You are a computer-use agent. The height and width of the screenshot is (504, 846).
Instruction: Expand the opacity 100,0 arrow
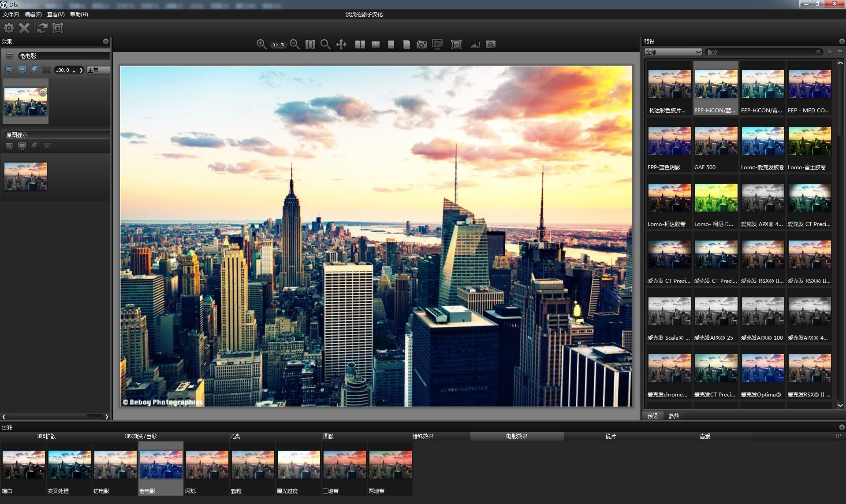pos(81,70)
